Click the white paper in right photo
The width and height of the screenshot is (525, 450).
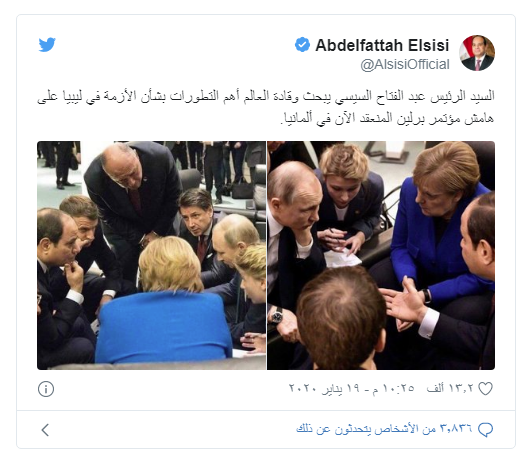(x=343, y=258)
